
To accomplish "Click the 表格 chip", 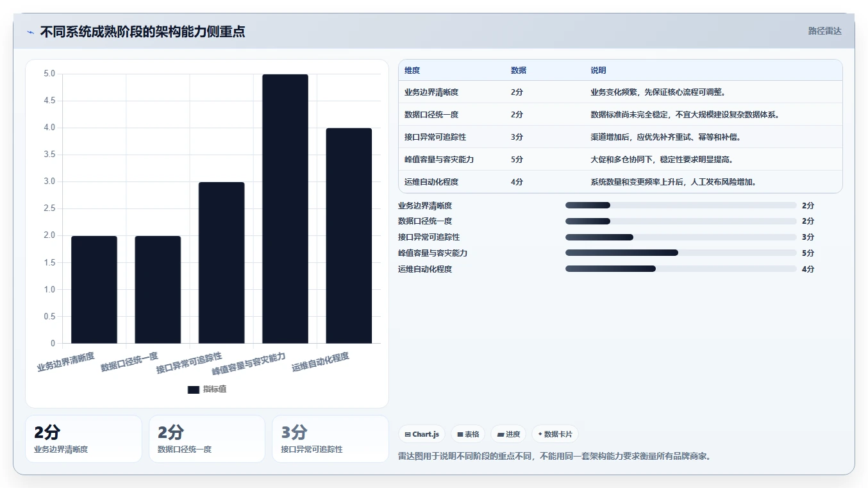I will coord(468,434).
